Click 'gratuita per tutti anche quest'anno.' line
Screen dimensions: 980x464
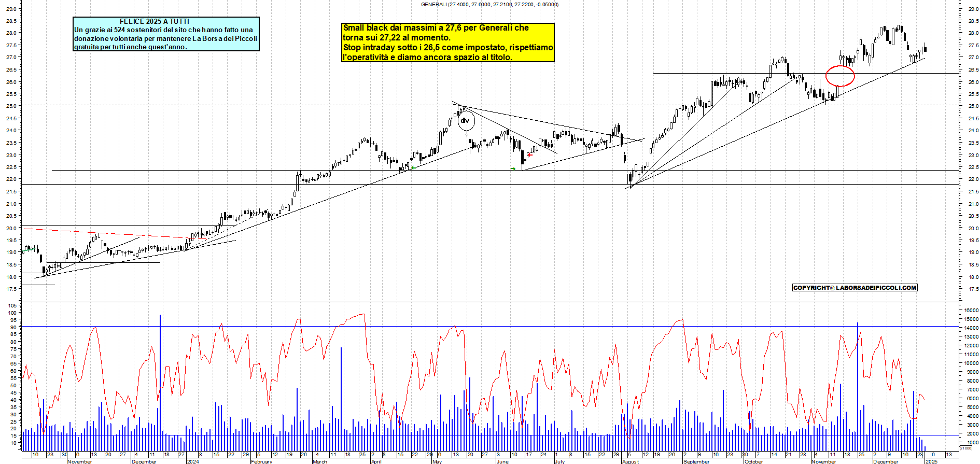[x=131, y=47]
